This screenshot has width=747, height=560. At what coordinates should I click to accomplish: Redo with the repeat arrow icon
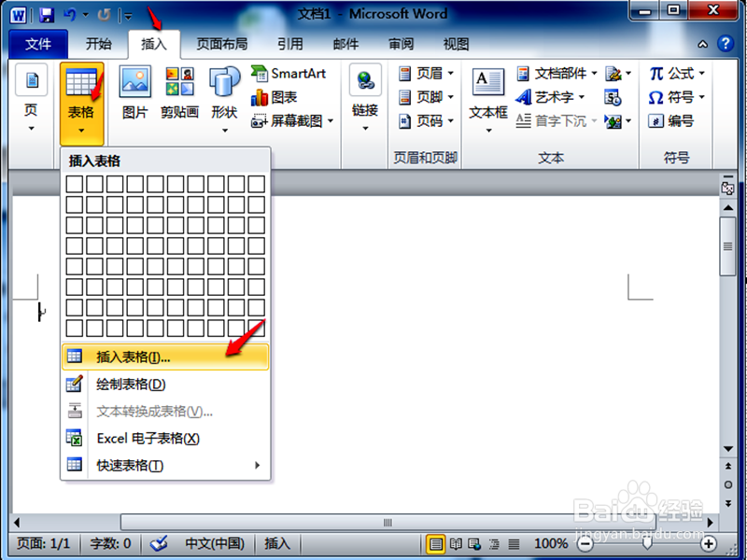pos(104,15)
